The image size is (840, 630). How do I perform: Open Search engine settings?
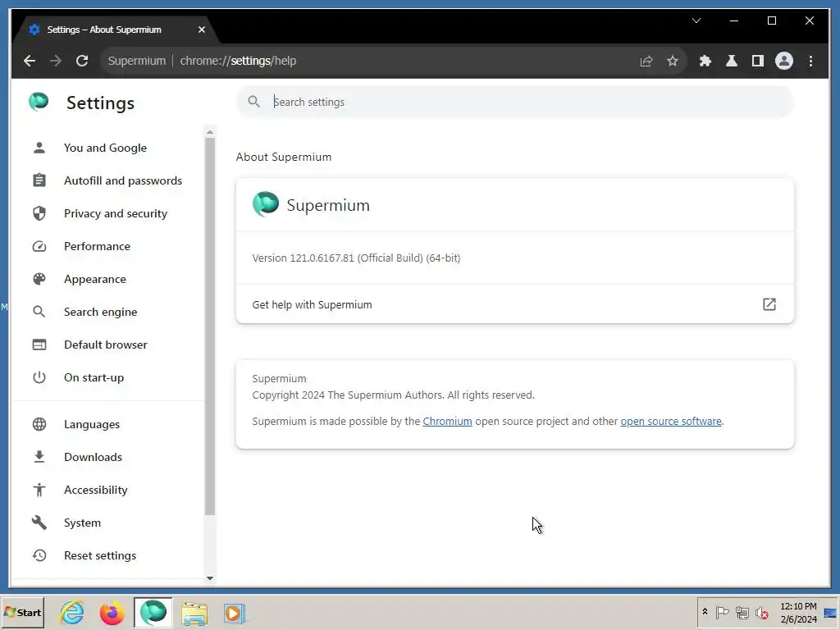[x=100, y=312]
